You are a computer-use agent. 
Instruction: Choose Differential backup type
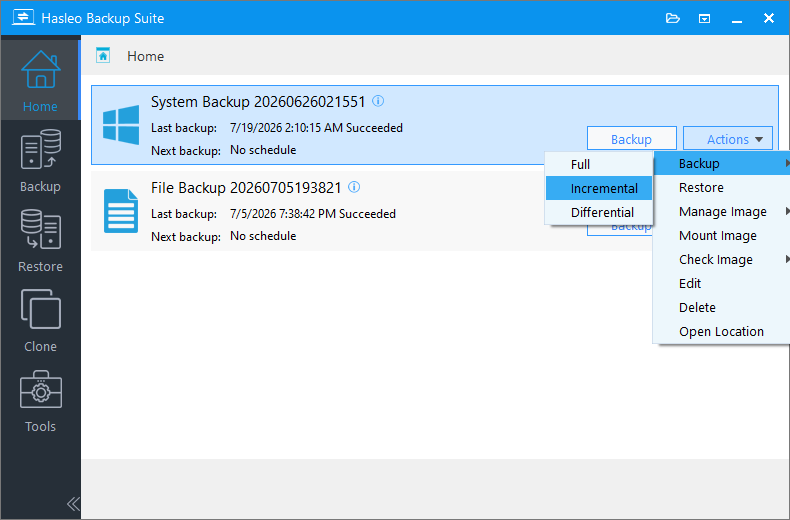(599, 212)
